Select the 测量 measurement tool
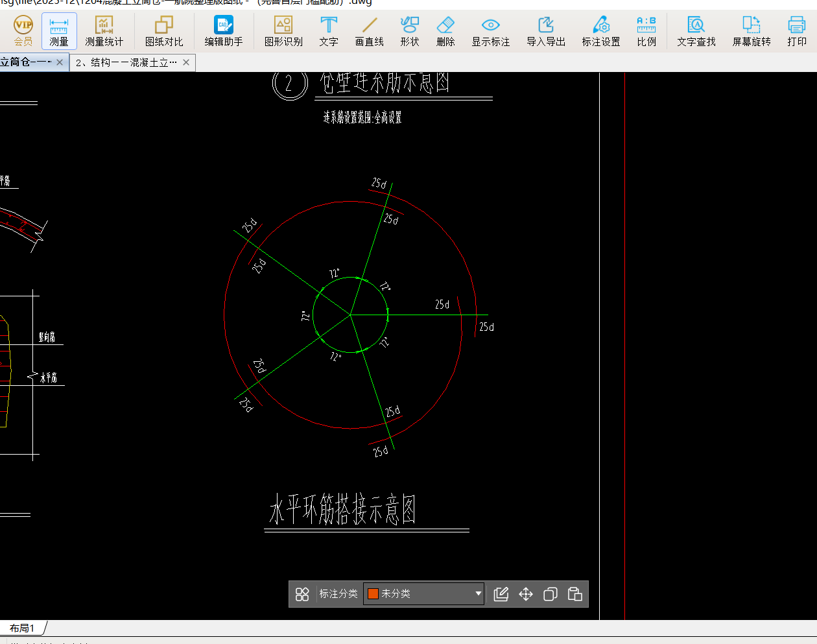This screenshot has height=644, width=817. coord(59,31)
